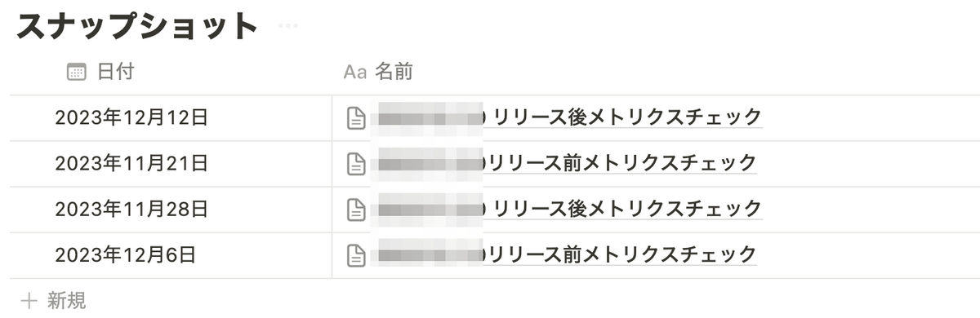Click the Aa text-type icon beside 名前
This screenshot has height=318, width=980.
[x=354, y=73]
